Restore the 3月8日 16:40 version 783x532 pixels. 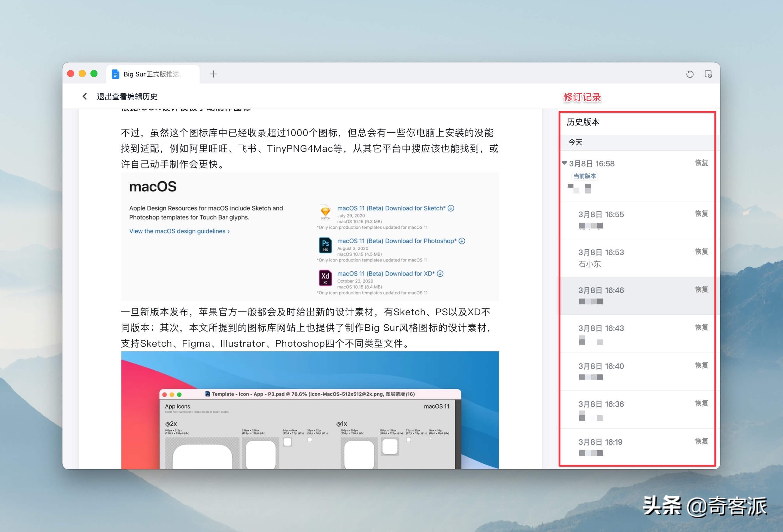pyautogui.click(x=701, y=366)
